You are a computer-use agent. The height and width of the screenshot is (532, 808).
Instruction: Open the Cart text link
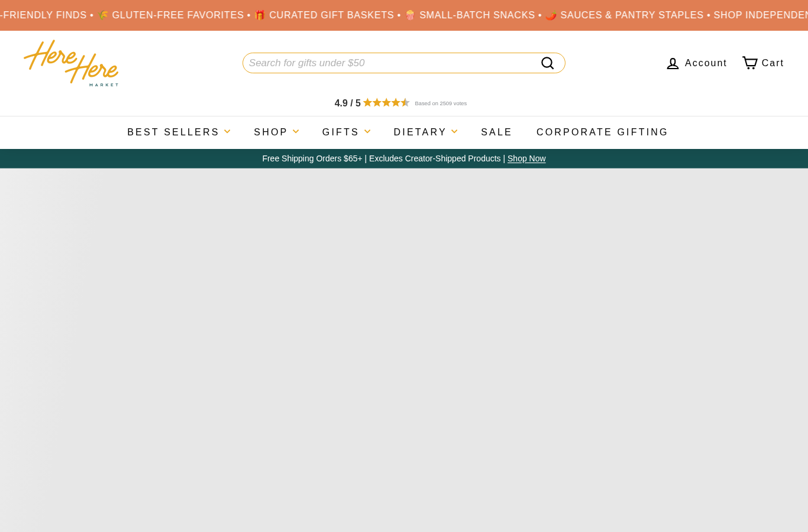pyautogui.click(x=773, y=63)
